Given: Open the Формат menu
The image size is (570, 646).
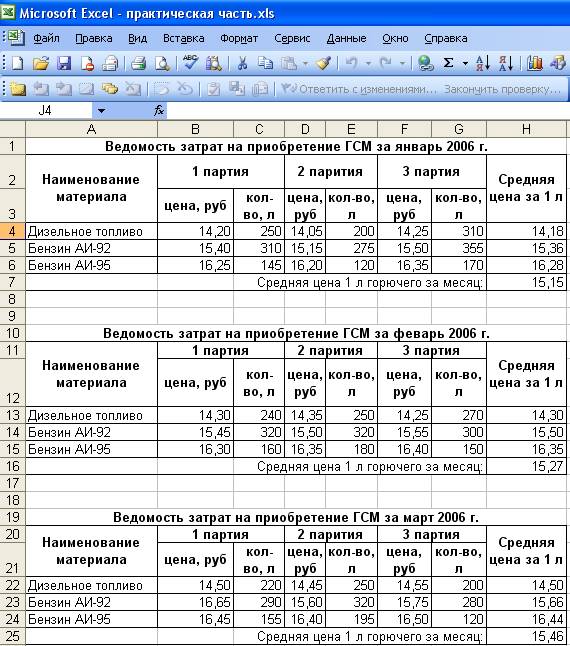Looking at the screenshot, I should click(x=239, y=38).
